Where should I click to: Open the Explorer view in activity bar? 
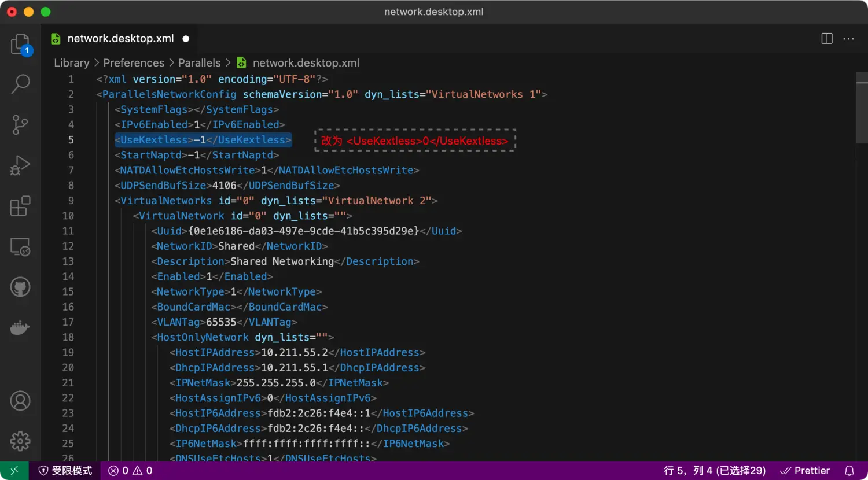coord(20,44)
